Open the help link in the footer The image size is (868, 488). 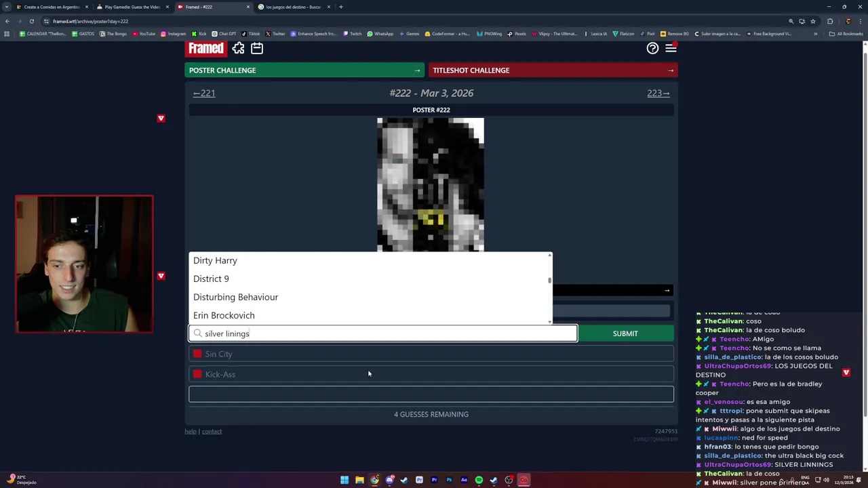[x=191, y=431]
